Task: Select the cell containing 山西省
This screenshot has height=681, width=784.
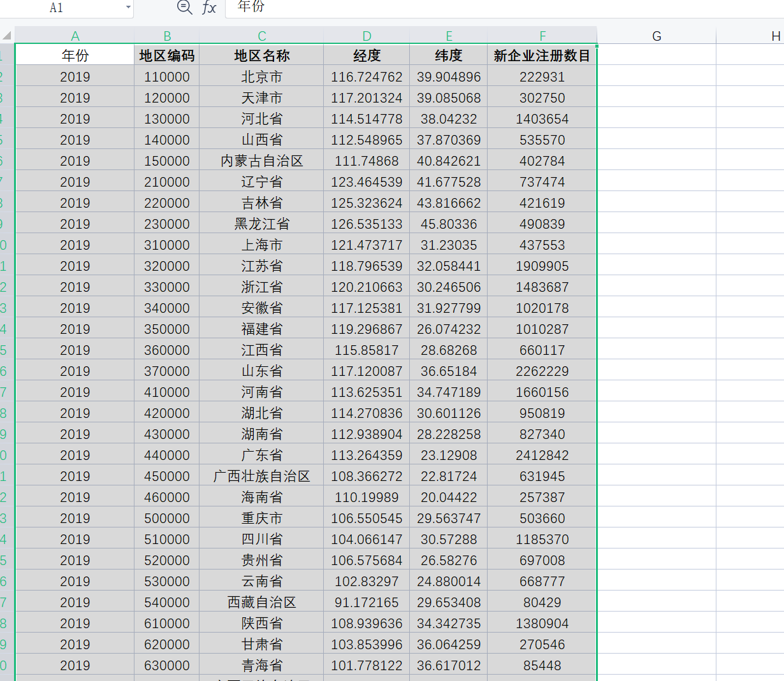Action: [262, 140]
